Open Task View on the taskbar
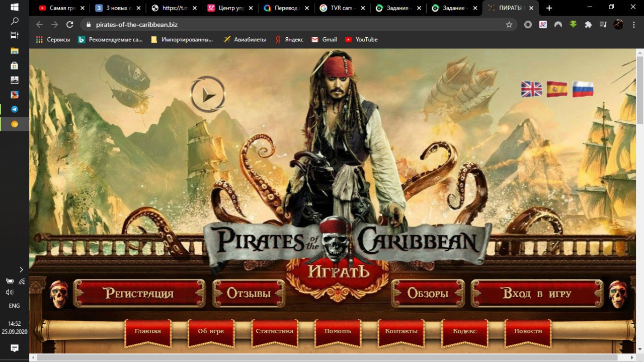The height and width of the screenshot is (362, 644). [15, 35]
